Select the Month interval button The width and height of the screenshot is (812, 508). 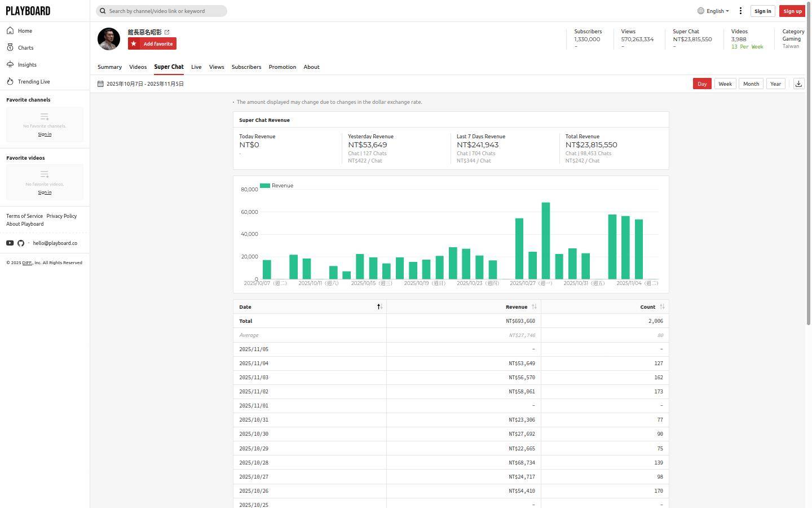(751, 84)
